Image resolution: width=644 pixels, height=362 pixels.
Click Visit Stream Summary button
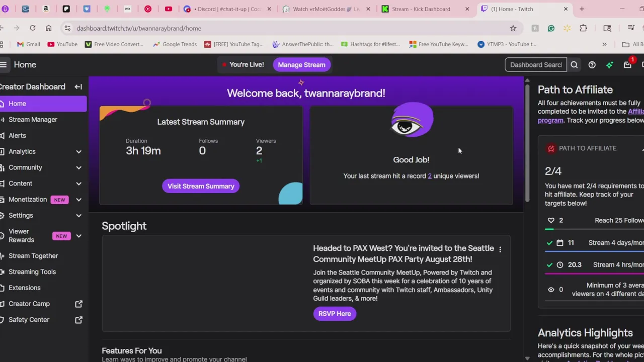click(x=201, y=186)
